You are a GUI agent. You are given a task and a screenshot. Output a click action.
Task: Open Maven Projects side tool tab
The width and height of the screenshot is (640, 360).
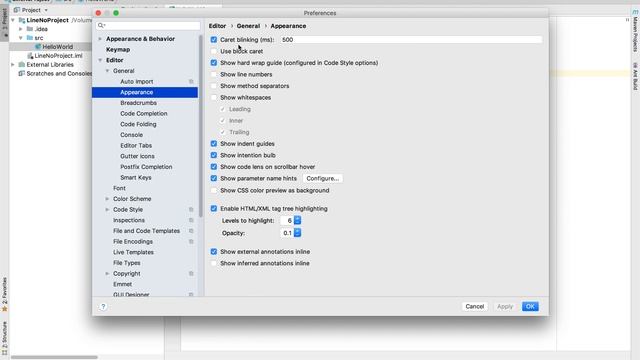point(636,32)
